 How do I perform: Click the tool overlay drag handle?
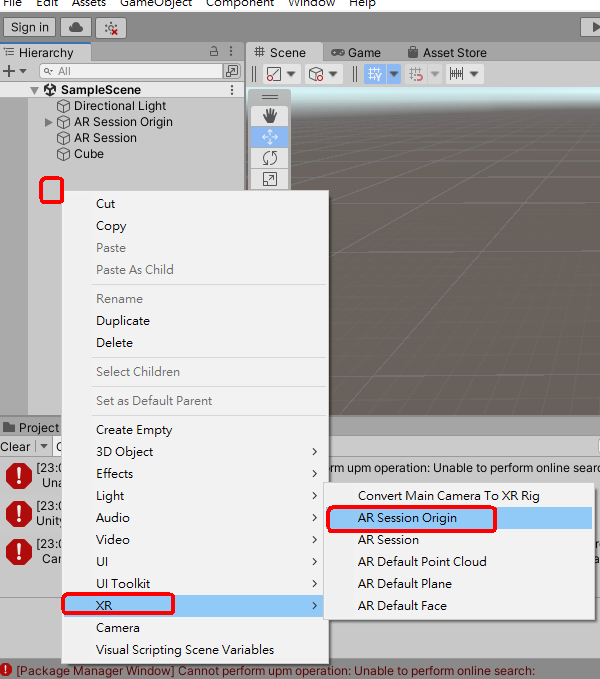tap(270, 97)
